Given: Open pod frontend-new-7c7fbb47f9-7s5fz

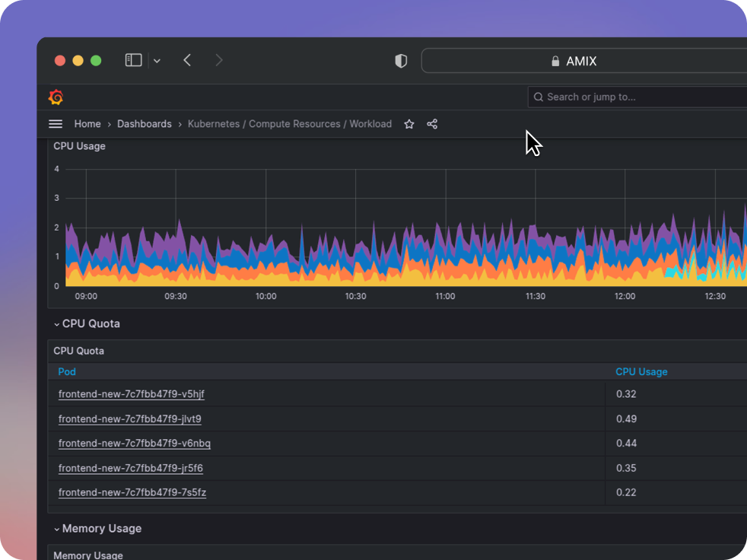Looking at the screenshot, I should click(132, 492).
